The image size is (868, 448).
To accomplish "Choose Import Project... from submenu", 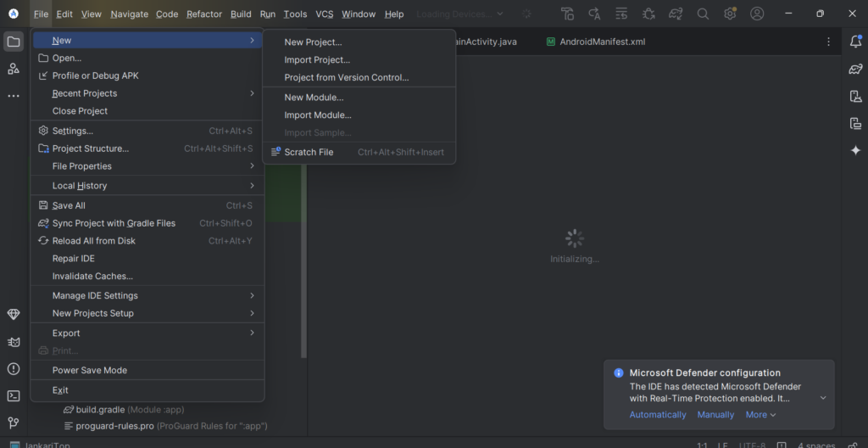I will [359, 60].
